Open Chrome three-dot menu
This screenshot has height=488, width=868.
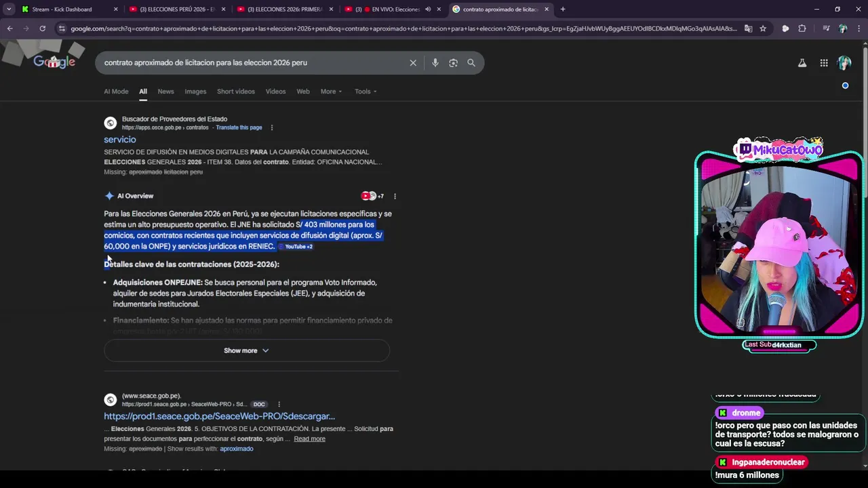(x=859, y=28)
